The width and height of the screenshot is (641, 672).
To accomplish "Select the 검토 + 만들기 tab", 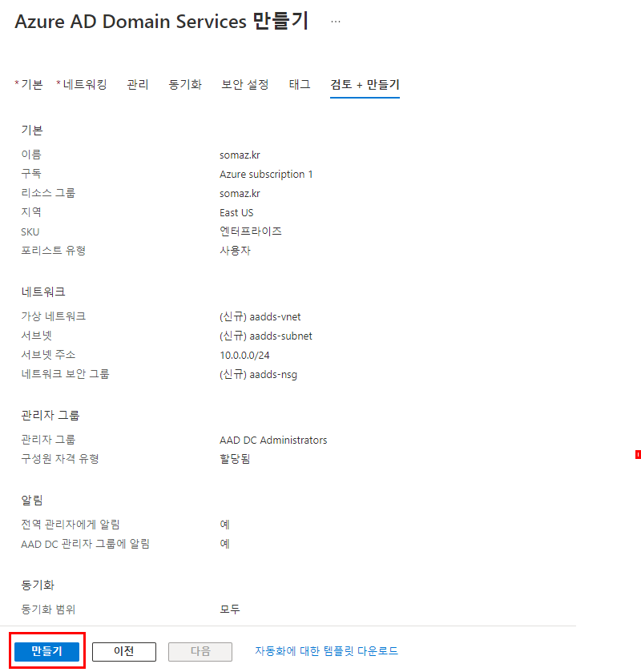I will pyautogui.click(x=365, y=84).
